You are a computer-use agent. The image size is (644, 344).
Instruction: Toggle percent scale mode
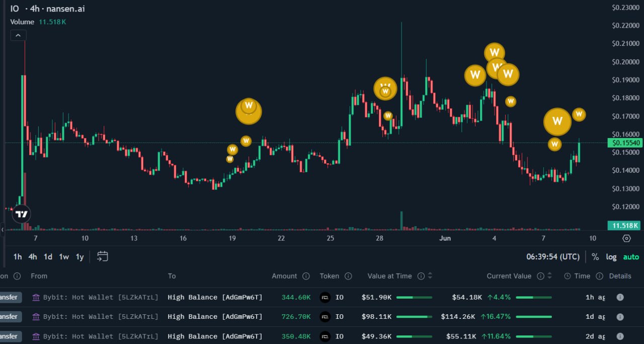pos(595,257)
